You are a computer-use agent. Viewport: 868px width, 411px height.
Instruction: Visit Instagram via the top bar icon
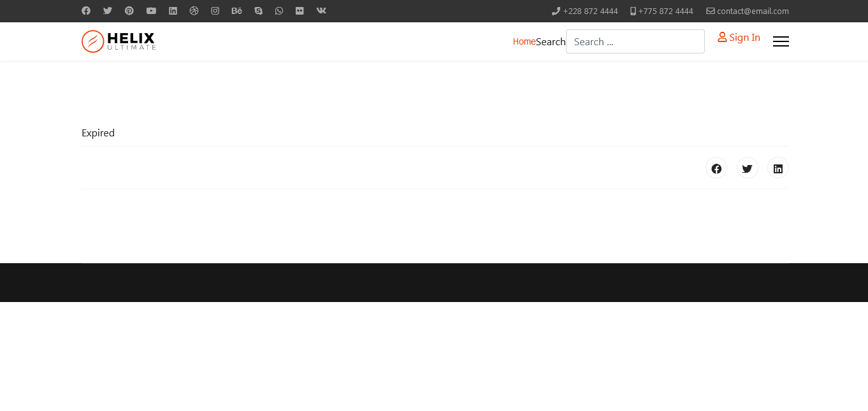point(215,11)
